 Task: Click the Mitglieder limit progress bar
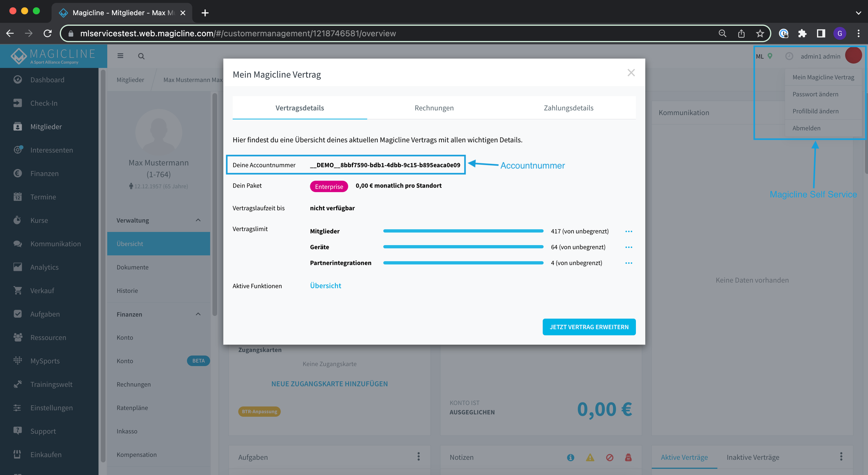pos(463,231)
